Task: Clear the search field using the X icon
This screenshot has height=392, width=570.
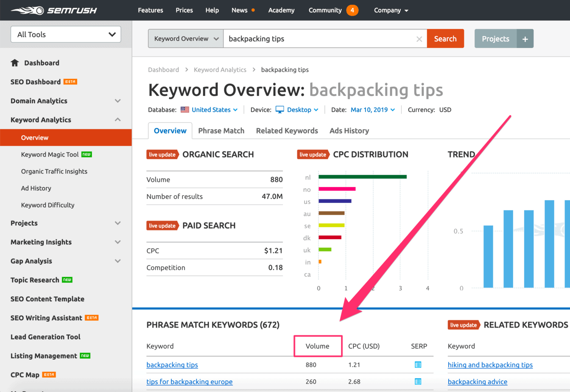Action: click(x=419, y=39)
